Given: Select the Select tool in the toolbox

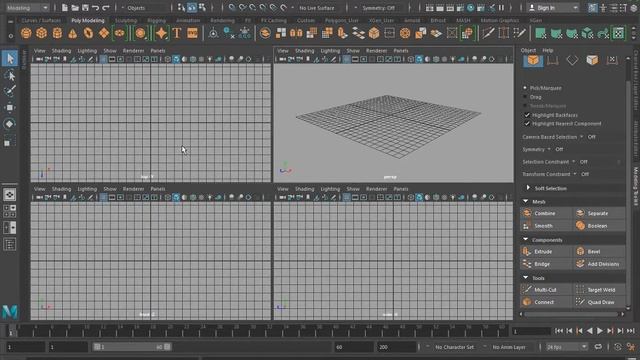Looking at the screenshot, I should [10, 58].
